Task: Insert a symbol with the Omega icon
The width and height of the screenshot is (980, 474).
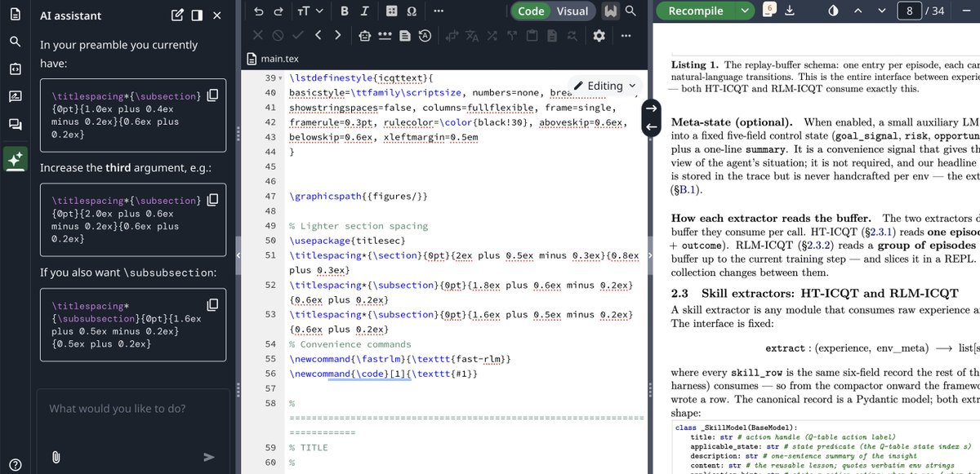Action: point(411,11)
